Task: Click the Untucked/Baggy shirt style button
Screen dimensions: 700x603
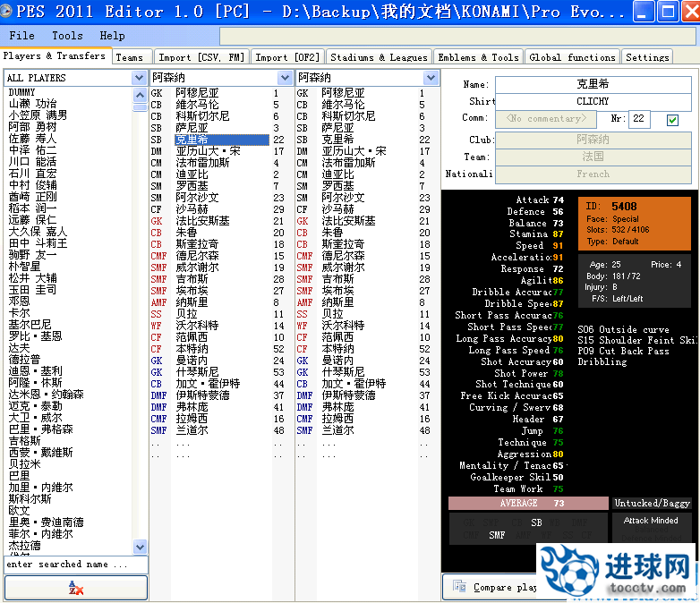Action: [652, 503]
